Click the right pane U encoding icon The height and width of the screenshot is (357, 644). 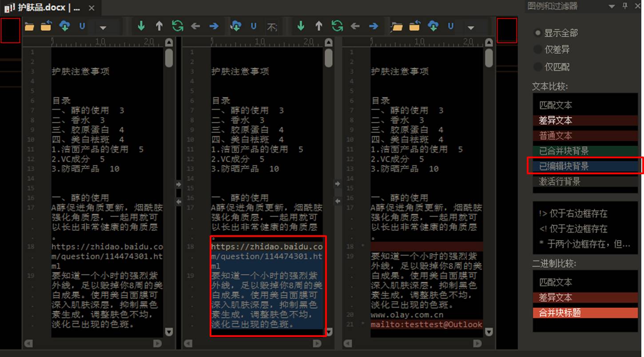(x=451, y=27)
